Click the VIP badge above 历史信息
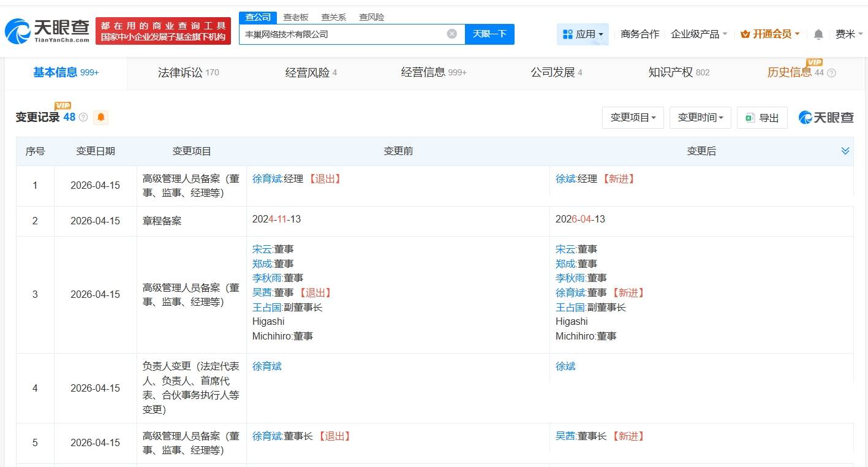Screen dimensions: 868x467 (x=815, y=63)
